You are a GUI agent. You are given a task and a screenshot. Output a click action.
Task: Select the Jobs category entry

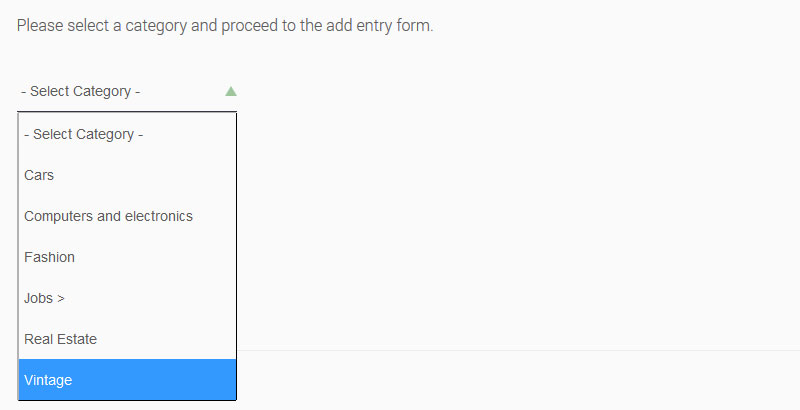click(x=127, y=298)
